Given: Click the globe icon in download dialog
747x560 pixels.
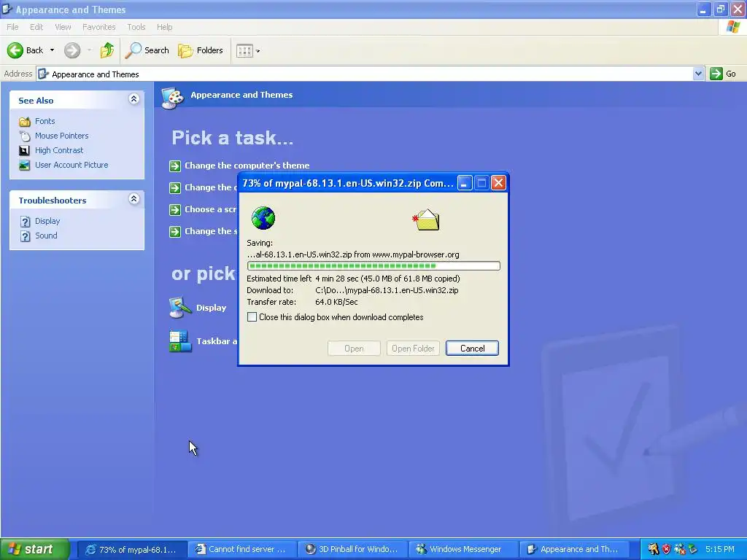Looking at the screenshot, I should (x=263, y=218).
